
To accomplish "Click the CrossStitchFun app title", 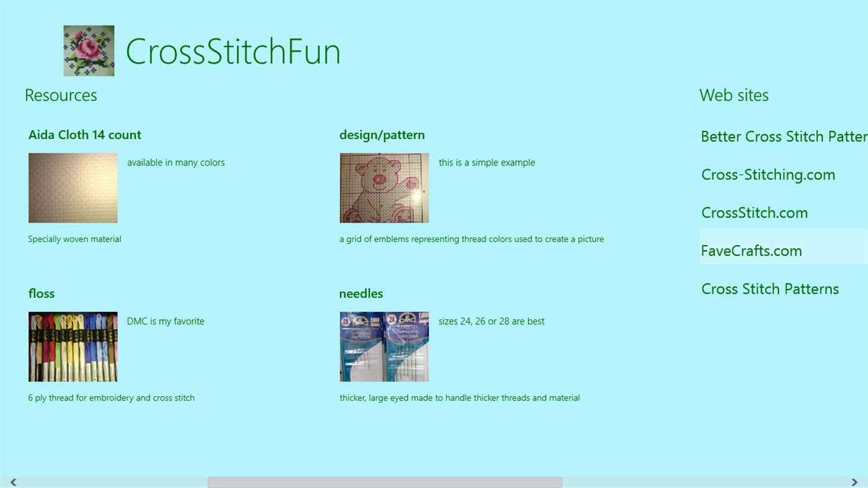I will (233, 51).
